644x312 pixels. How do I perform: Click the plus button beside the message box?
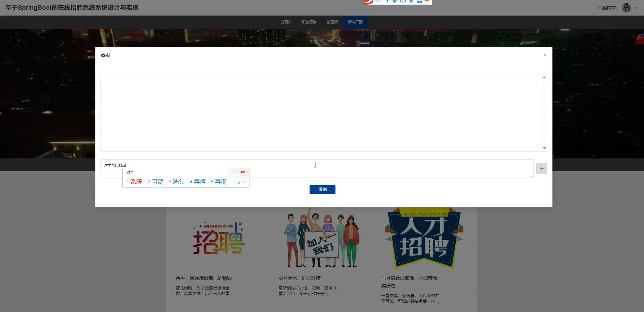point(541,168)
